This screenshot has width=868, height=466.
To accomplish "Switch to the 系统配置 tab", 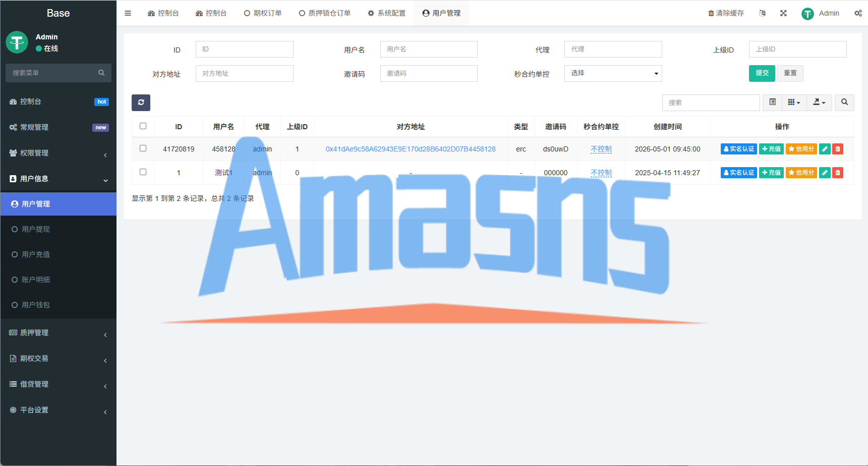I will tap(387, 13).
